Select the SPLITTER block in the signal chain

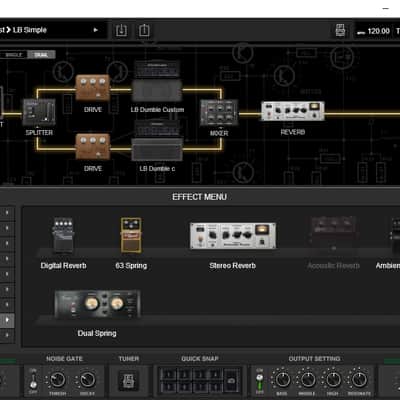pyautogui.click(x=39, y=112)
